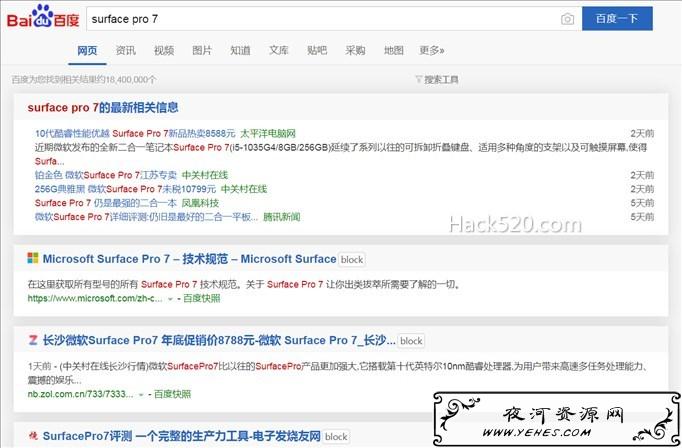Switch to the 资讯 tab

pyautogui.click(x=125, y=50)
